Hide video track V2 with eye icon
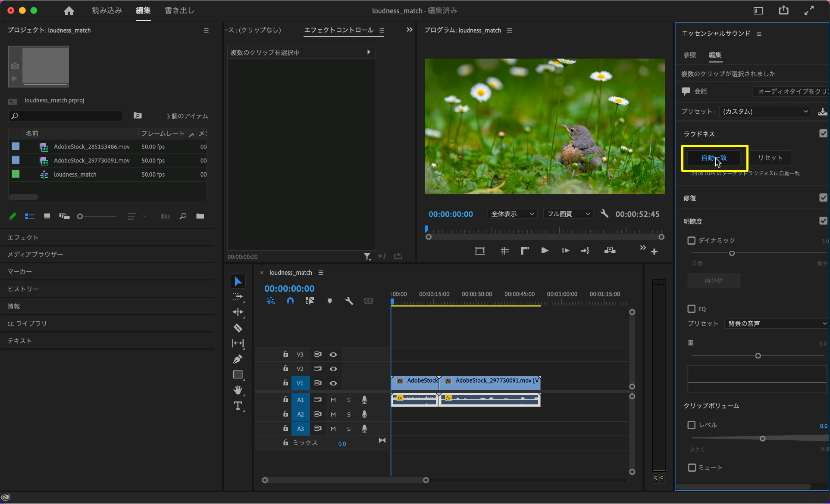This screenshot has width=830, height=504. click(x=333, y=369)
